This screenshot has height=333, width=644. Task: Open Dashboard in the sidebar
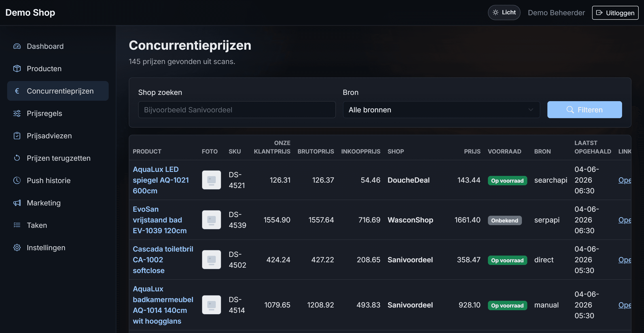(x=58, y=46)
